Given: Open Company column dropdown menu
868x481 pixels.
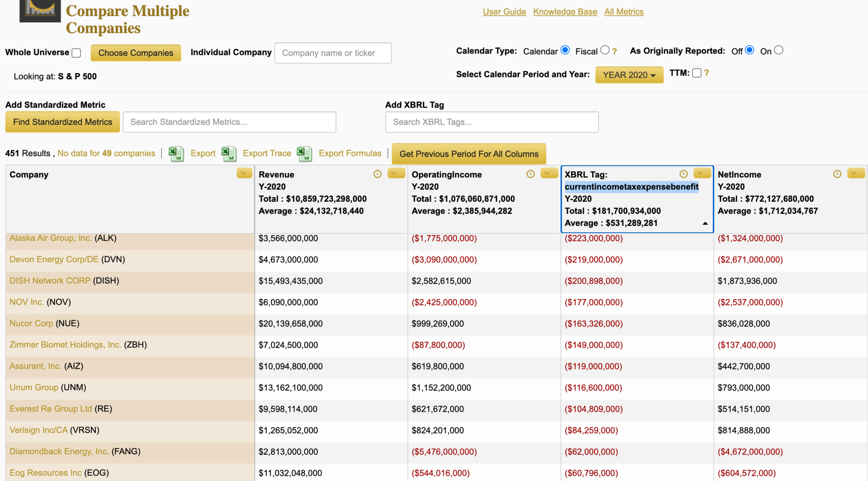Looking at the screenshot, I should click(244, 173).
